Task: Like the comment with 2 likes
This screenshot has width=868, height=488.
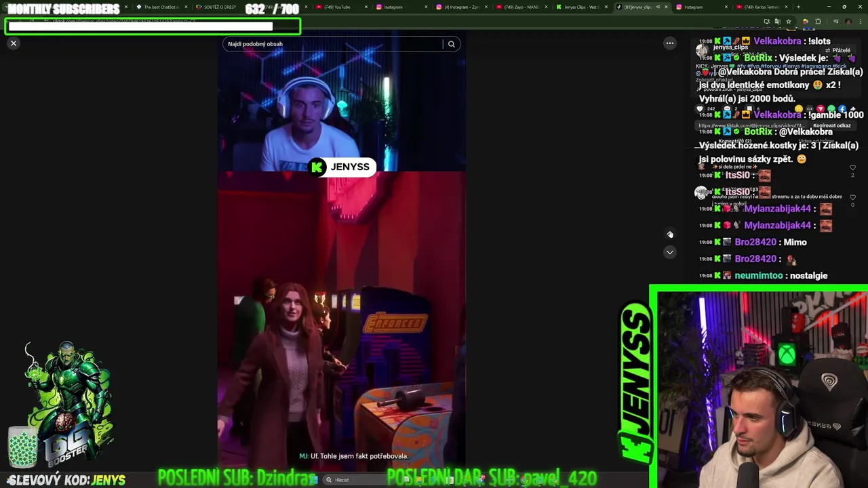Action: tap(852, 167)
